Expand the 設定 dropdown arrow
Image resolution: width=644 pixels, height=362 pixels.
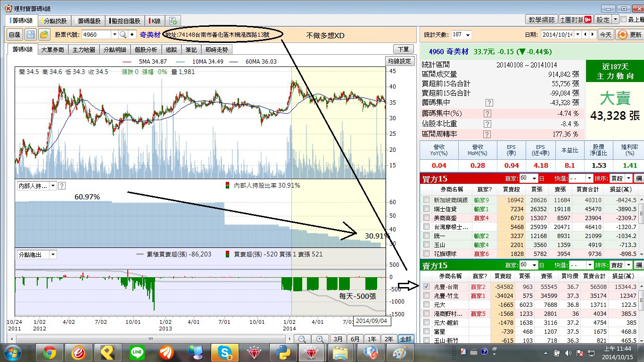[615, 19]
